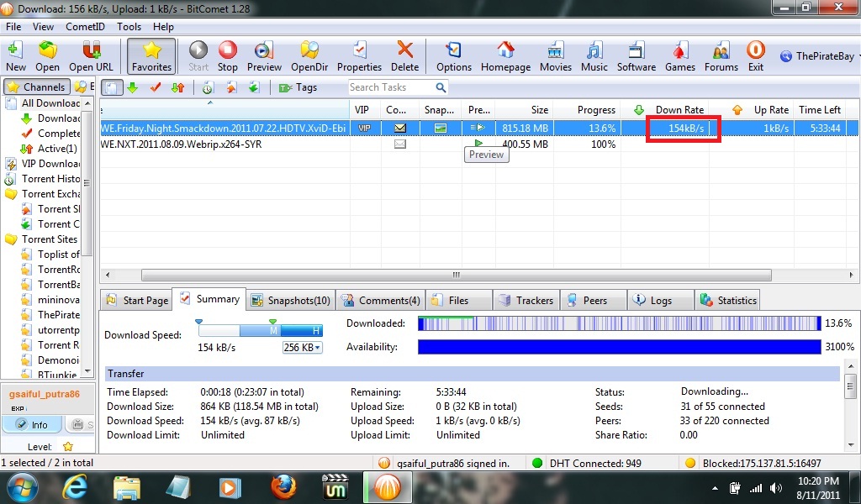861x504 pixels.
Task: Switch to the Files tab
Action: 459,300
